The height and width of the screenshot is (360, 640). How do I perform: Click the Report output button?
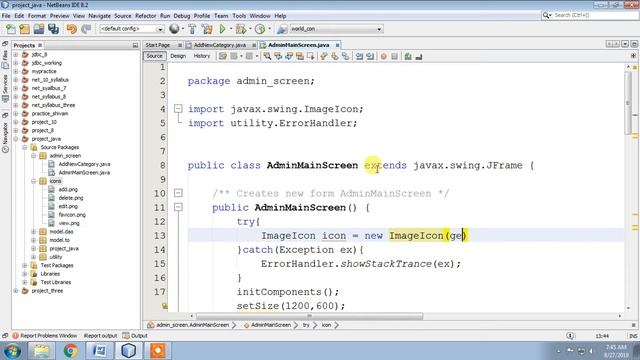[x=100, y=336]
